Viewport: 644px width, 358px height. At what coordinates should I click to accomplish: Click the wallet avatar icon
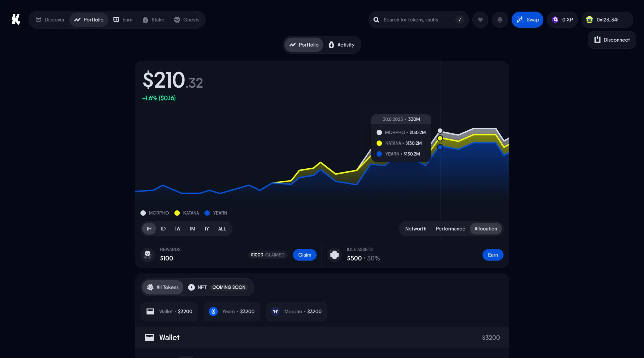(589, 20)
